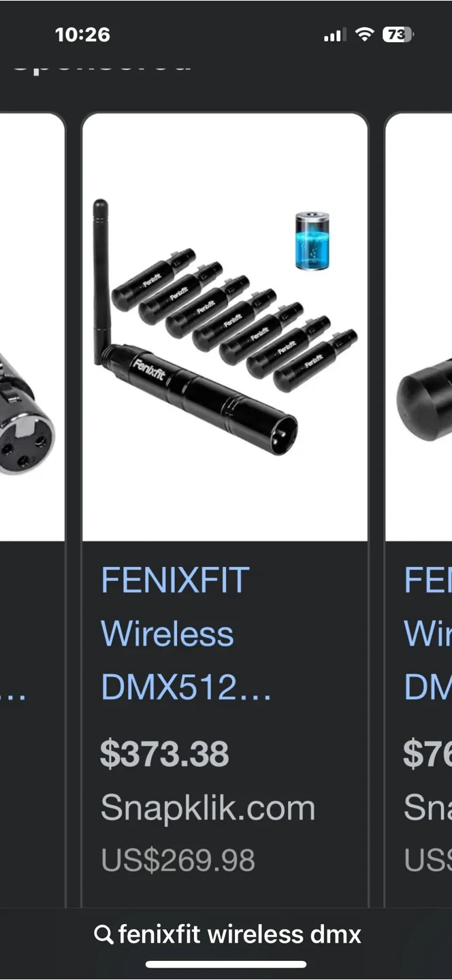
Task: Tap the $373.38 price
Action: (165, 754)
